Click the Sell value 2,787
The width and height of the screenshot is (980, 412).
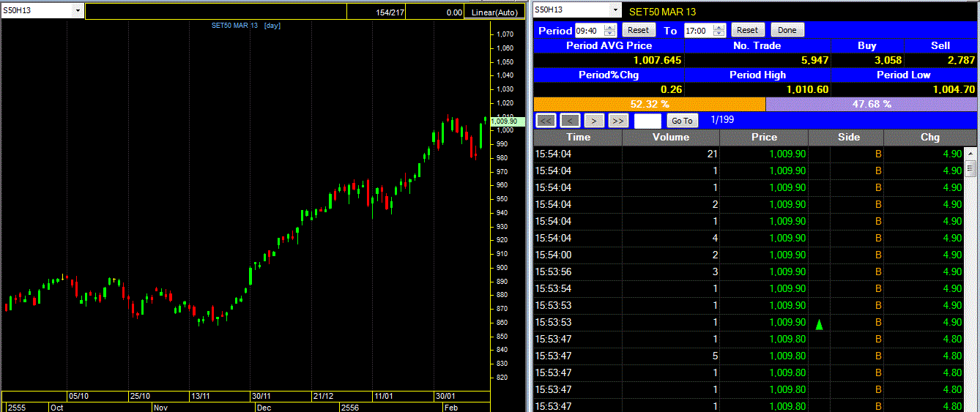tap(961, 60)
